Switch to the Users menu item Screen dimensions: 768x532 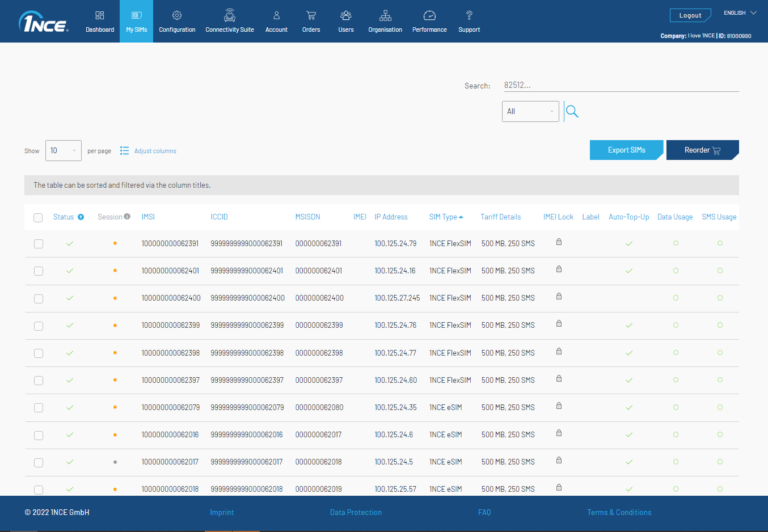point(346,22)
